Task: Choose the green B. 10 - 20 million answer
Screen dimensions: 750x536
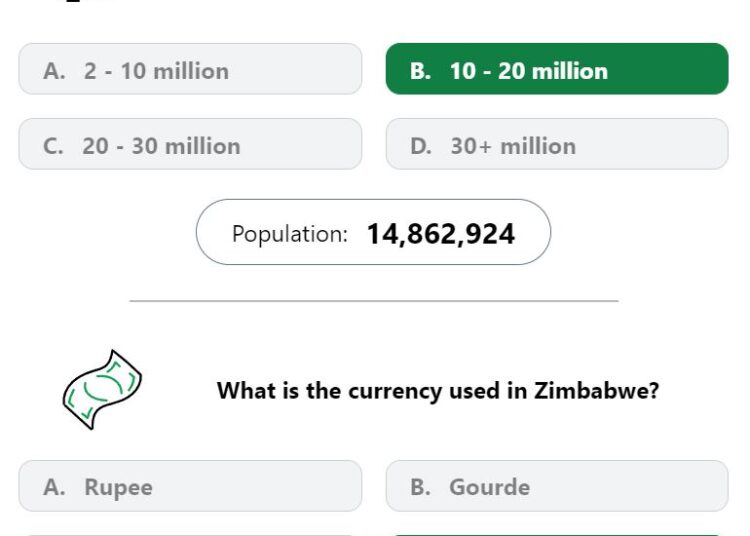Action: 557,69
